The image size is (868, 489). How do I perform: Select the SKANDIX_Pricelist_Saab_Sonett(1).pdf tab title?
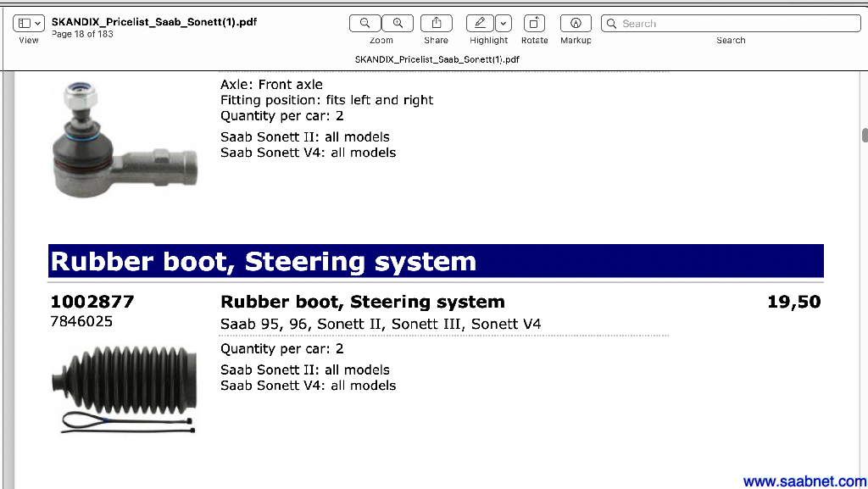click(x=437, y=59)
